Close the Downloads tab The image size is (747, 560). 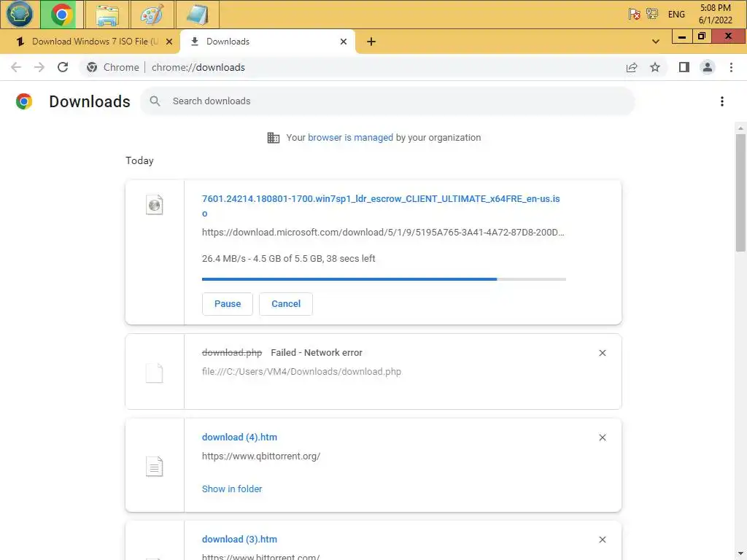(x=344, y=42)
